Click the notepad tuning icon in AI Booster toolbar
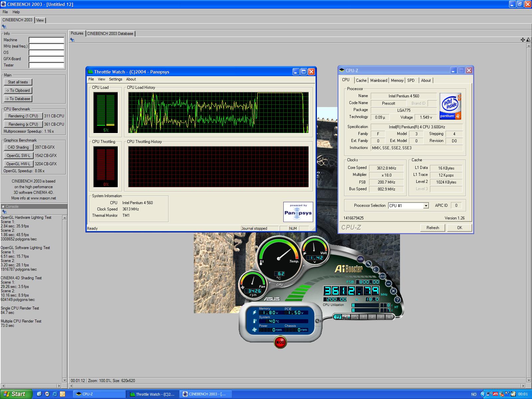This screenshot has width=532, height=399. pos(338,317)
